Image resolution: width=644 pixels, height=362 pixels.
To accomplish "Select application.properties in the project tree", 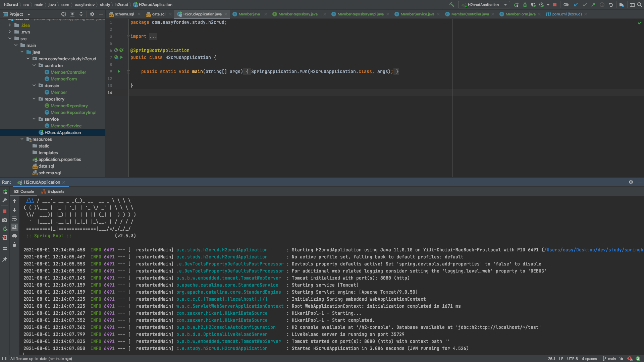I will tap(59, 159).
